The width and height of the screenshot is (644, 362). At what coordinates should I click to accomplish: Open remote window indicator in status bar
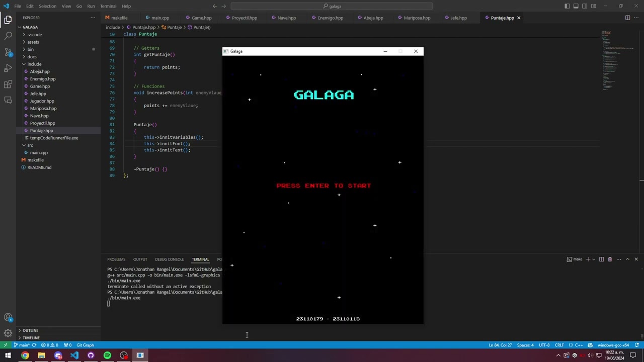click(6, 345)
